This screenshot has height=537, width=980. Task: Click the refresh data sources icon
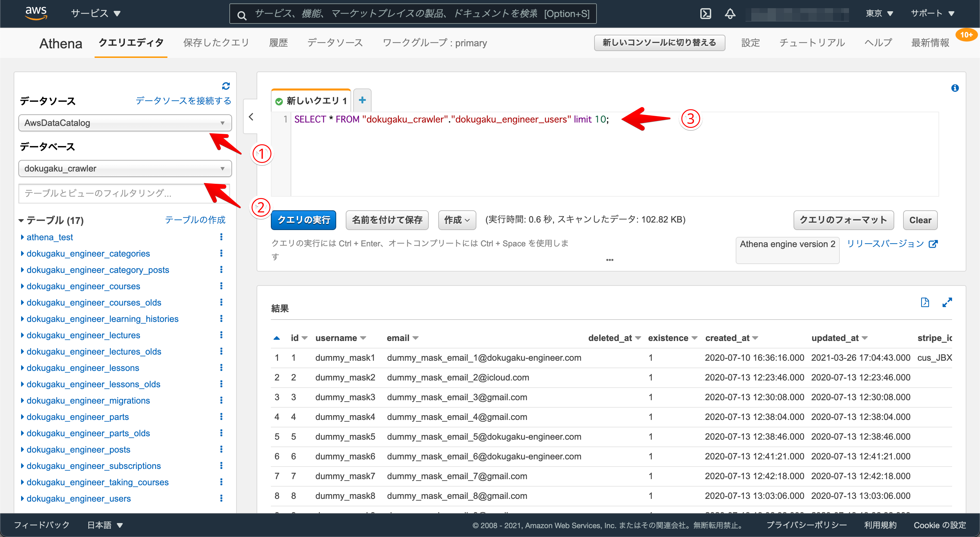[x=226, y=86]
